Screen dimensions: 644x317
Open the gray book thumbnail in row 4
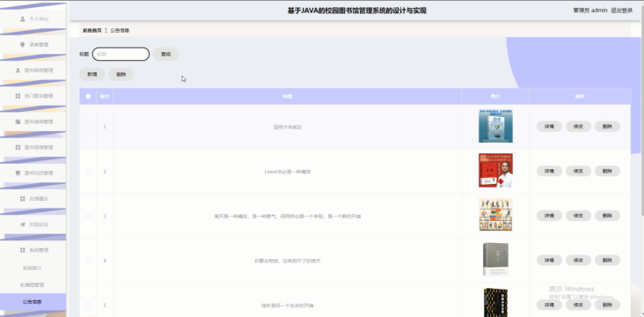tap(495, 260)
